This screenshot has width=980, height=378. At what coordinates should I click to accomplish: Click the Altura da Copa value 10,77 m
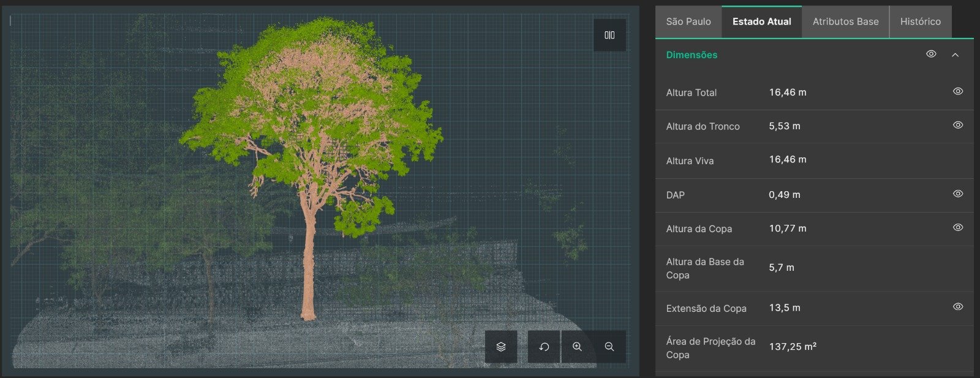click(x=788, y=229)
